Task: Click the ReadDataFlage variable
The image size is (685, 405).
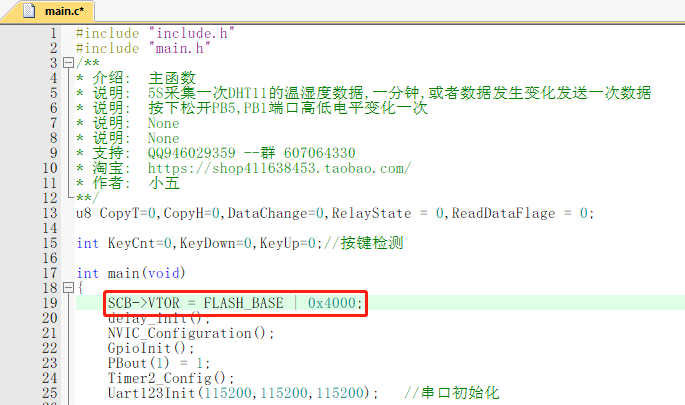Action: point(503,213)
